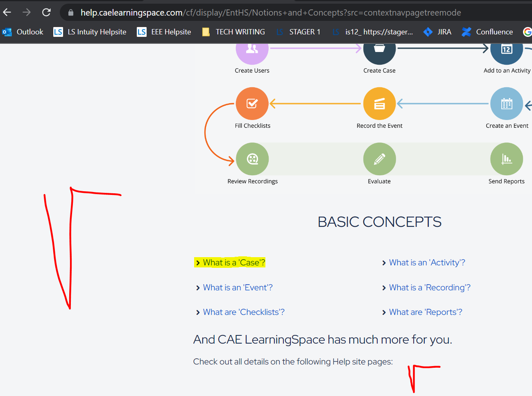Click the Record the Event clapperboard icon
532x396 pixels.
380,104
